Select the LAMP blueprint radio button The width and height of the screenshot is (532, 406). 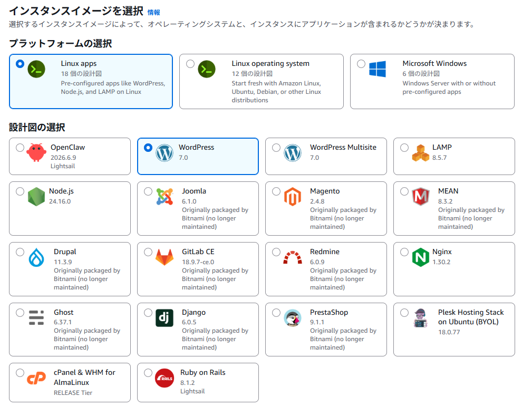pyautogui.click(x=404, y=148)
